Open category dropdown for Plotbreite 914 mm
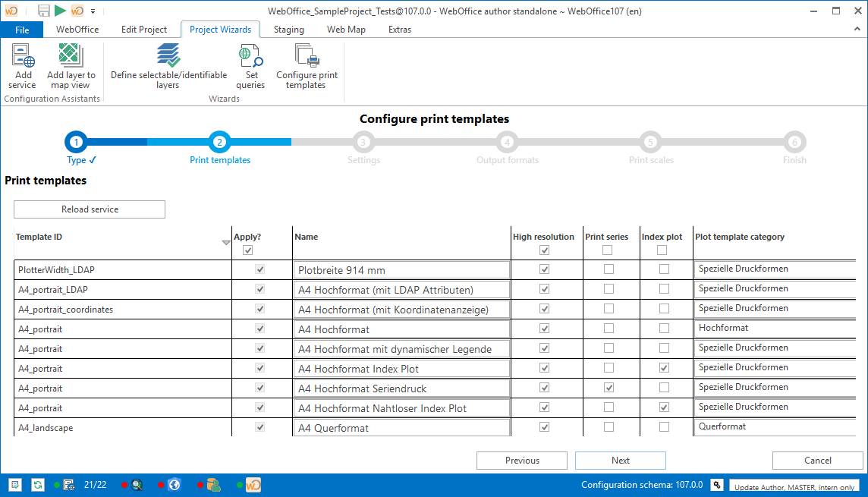The width and height of the screenshot is (868, 497). coord(774,269)
